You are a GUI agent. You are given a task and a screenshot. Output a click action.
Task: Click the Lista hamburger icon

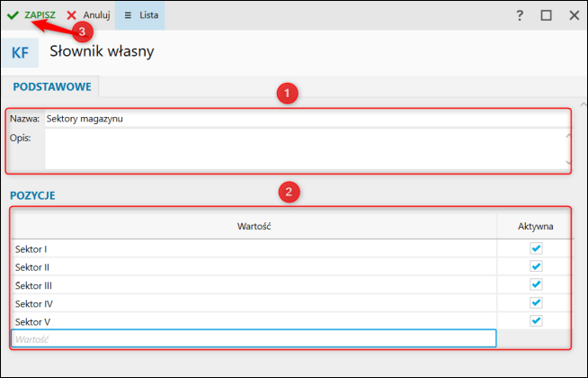point(128,15)
